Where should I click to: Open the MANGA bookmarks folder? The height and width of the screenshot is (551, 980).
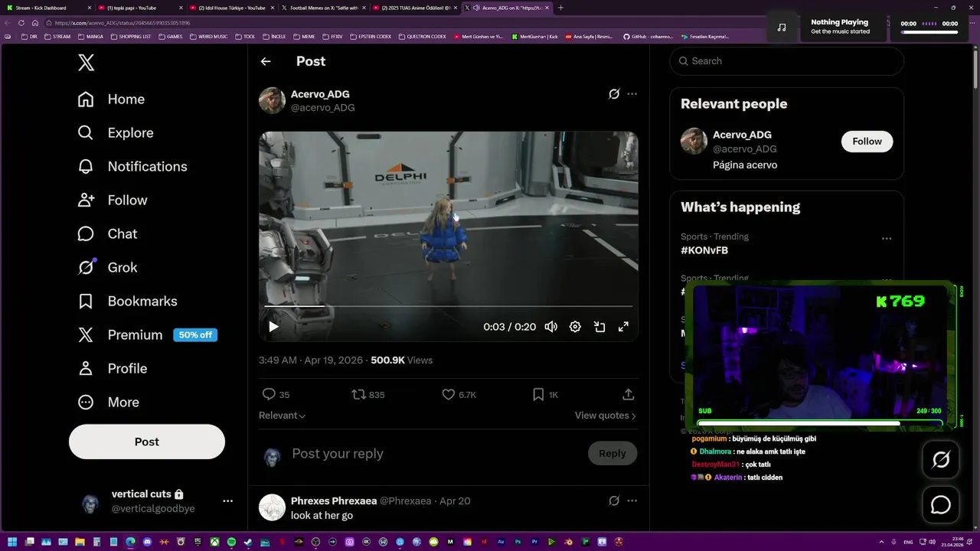(90, 37)
